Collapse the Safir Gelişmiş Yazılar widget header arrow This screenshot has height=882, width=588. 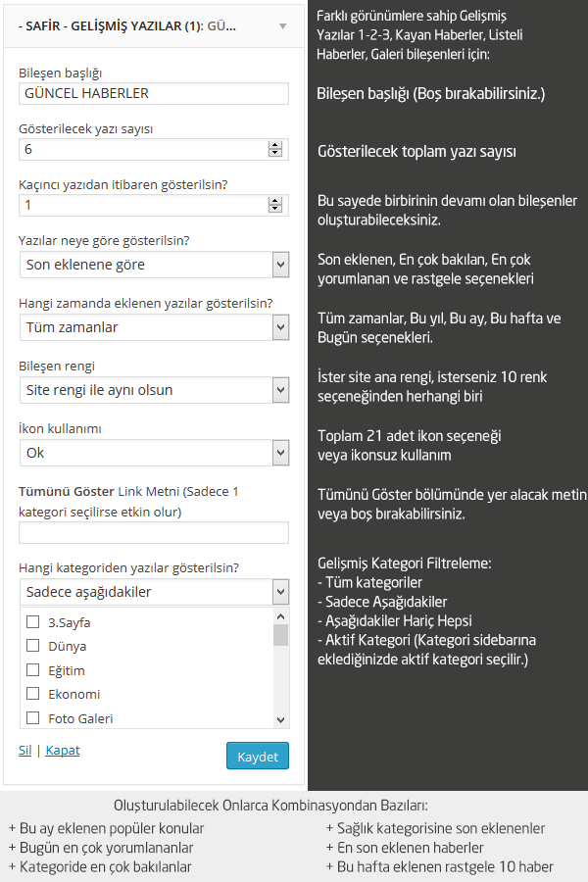click(283, 26)
